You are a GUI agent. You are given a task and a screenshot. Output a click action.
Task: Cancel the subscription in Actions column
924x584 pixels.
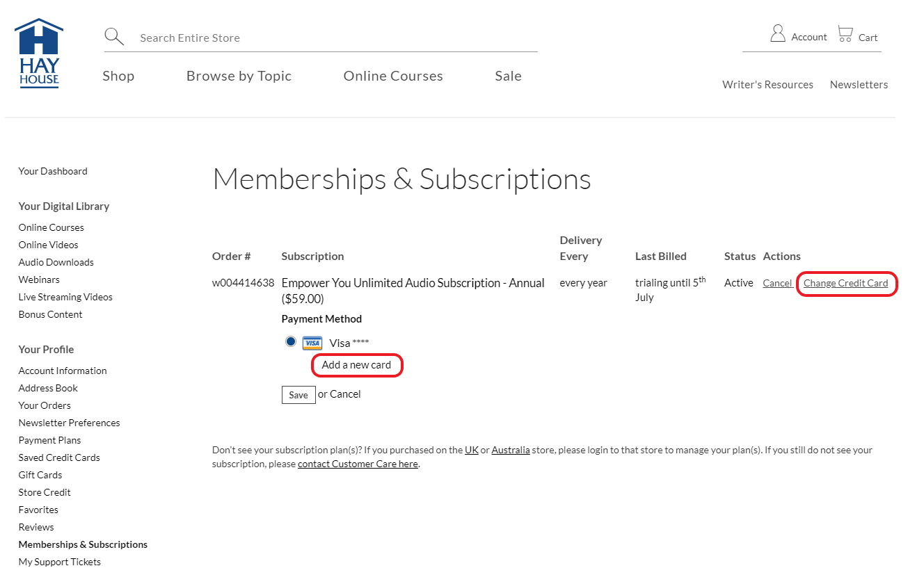click(x=777, y=284)
